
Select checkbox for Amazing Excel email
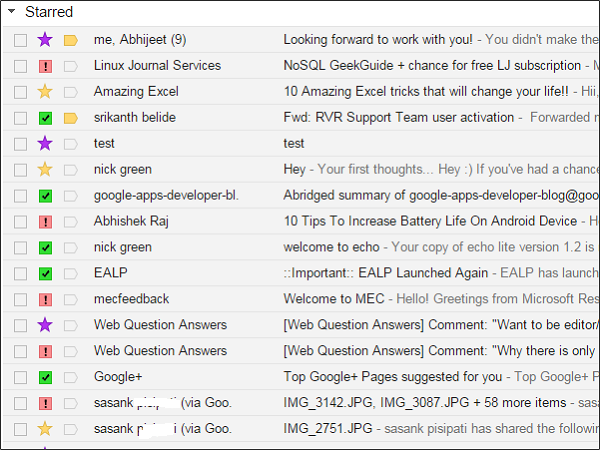pyautogui.click(x=20, y=92)
